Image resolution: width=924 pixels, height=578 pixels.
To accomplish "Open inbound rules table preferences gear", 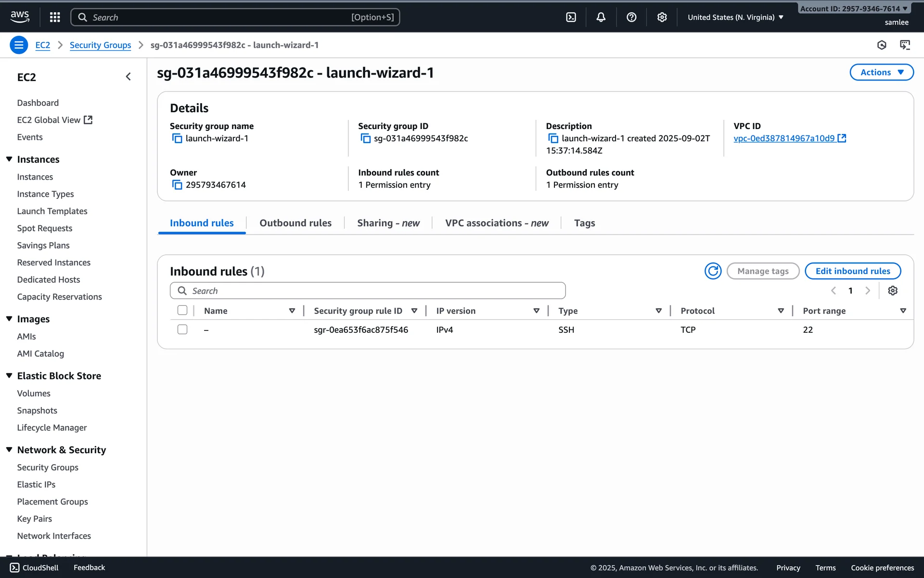I will point(893,290).
